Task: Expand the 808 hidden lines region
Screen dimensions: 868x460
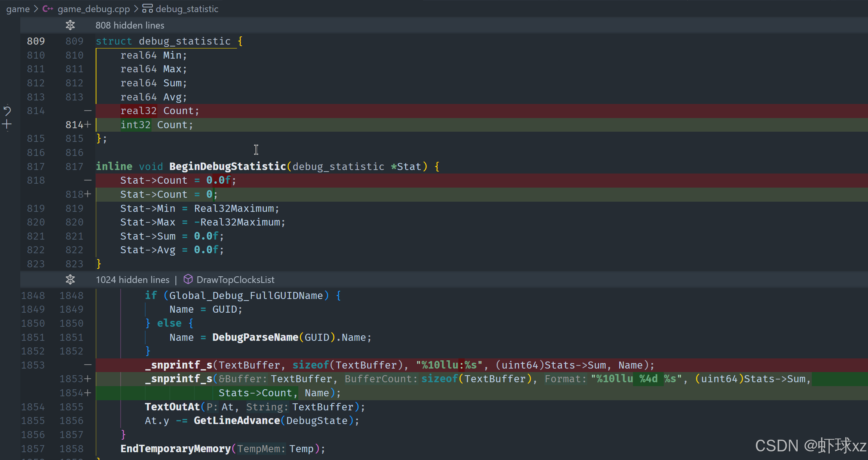Action: click(x=130, y=25)
